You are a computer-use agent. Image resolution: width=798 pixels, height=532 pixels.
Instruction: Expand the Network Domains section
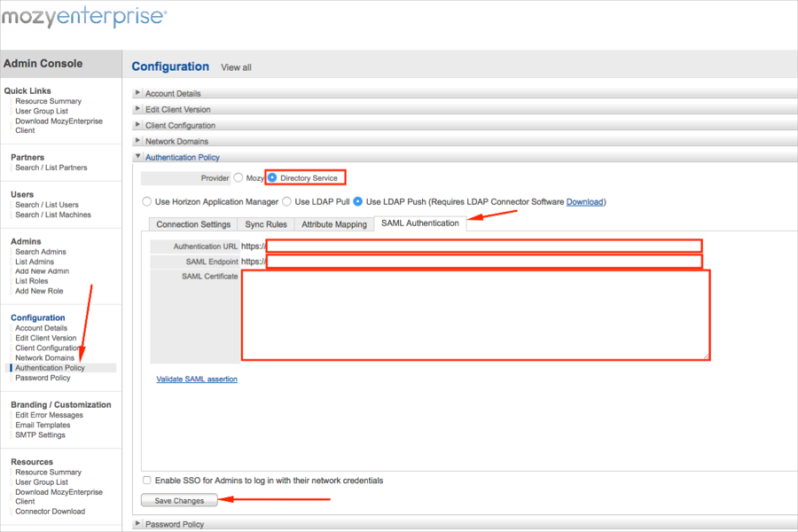click(x=176, y=142)
